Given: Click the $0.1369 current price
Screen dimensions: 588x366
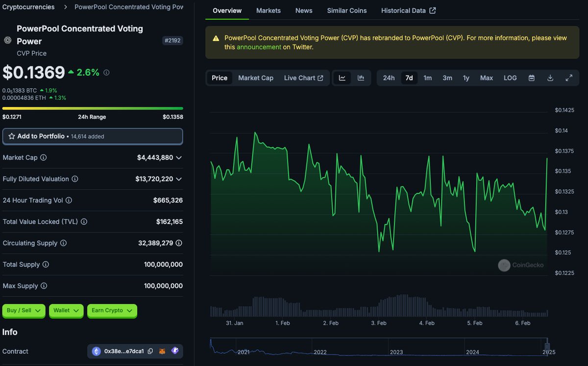Looking at the screenshot, I should [x=34, y=73].
